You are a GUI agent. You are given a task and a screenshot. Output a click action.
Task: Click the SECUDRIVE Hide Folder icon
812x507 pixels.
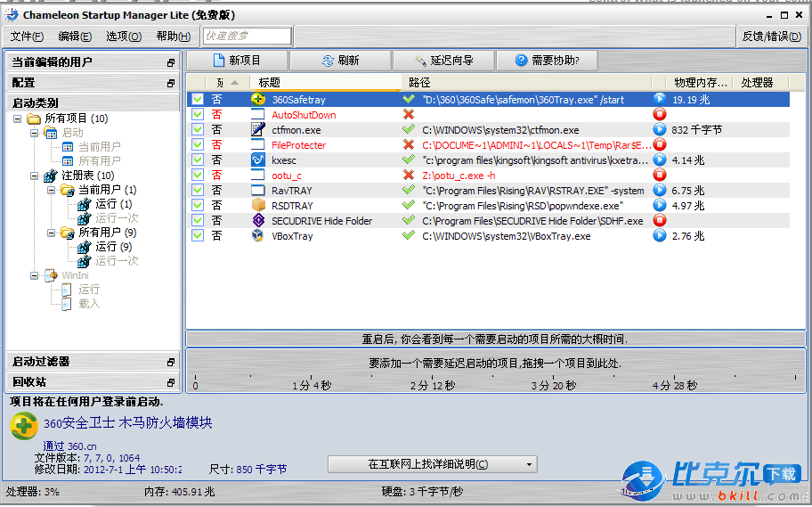(258, 220)
